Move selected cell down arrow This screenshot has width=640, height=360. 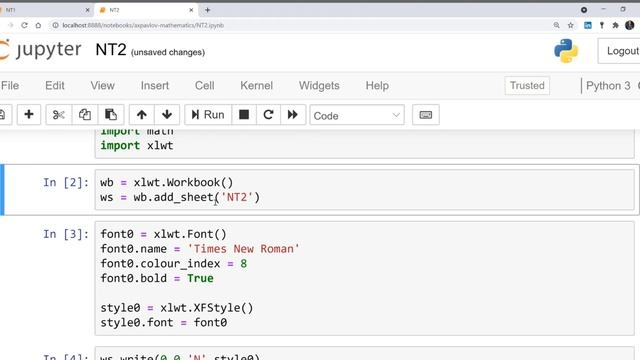(x=167, y=115)
